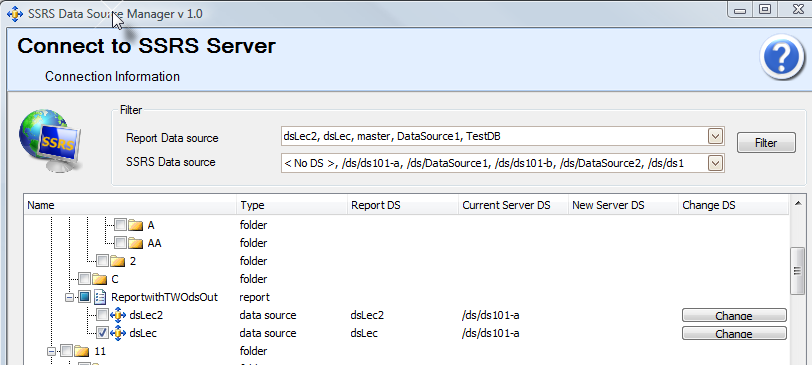Click the Connection Information subtitle

112,77
